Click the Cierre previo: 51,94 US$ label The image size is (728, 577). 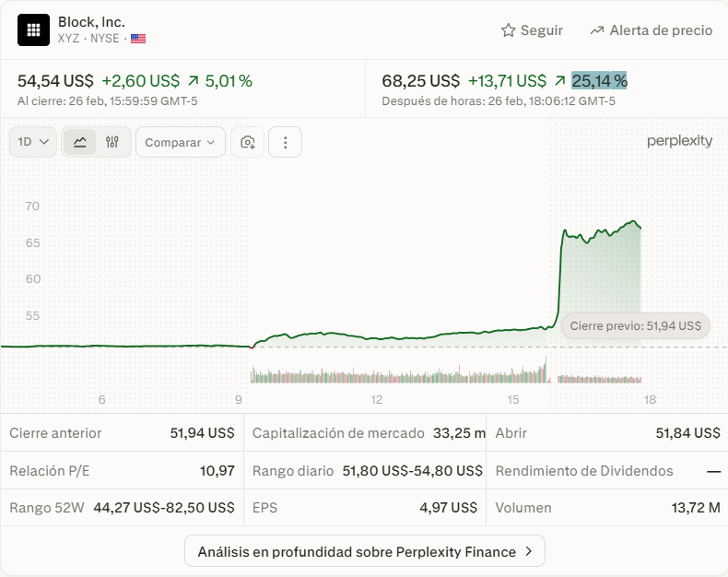coord(636,326)
